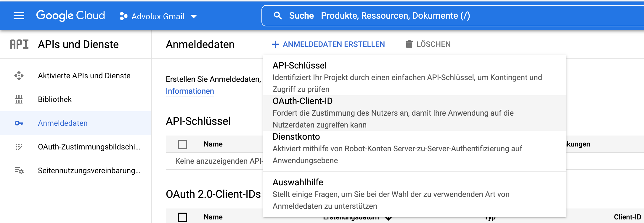Click the OAuth 2.0-Client-IDs section heading
This screenshot has height=223, width=644.
tap(213, 194)
